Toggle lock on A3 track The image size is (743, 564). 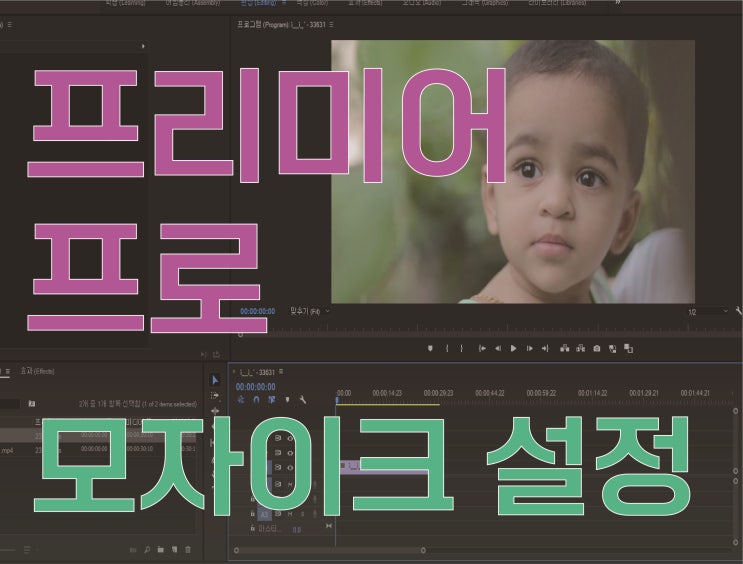tap(253, 514)
